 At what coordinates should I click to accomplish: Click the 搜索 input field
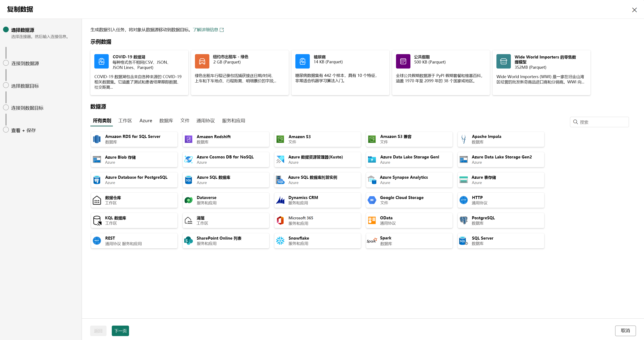(599, 122)
